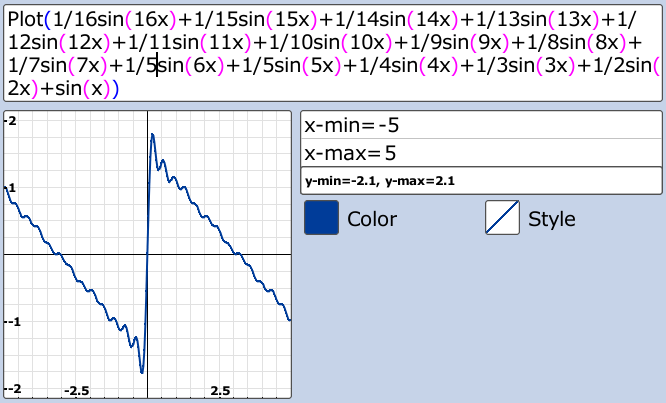Click the plotted graph area

coord(147,254)
